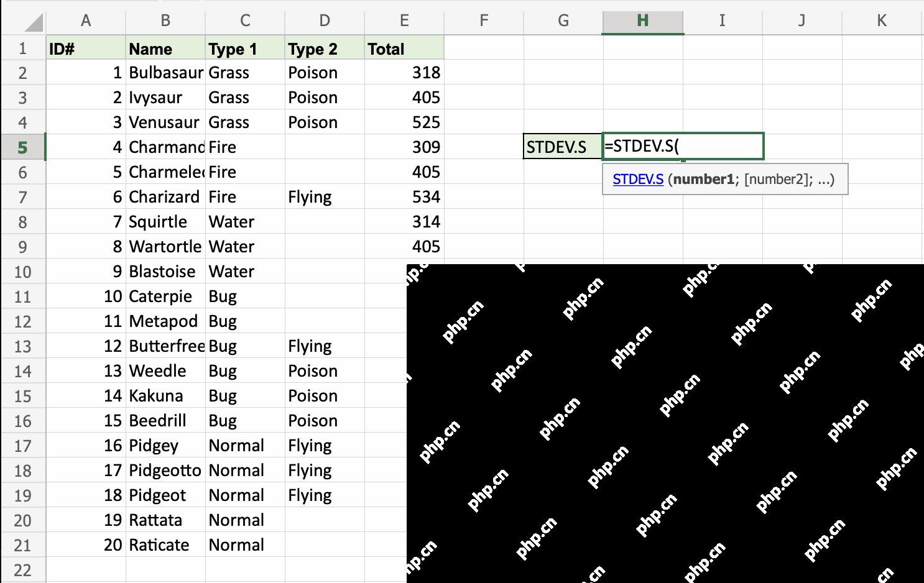Click Pidgeot's Flying type cell
Viewport: 924px width, 583px height.
click(x=325, y=495)
